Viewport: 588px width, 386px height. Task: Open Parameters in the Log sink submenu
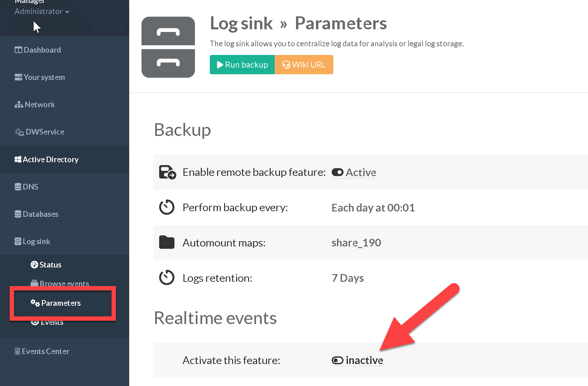coord(61,303)
